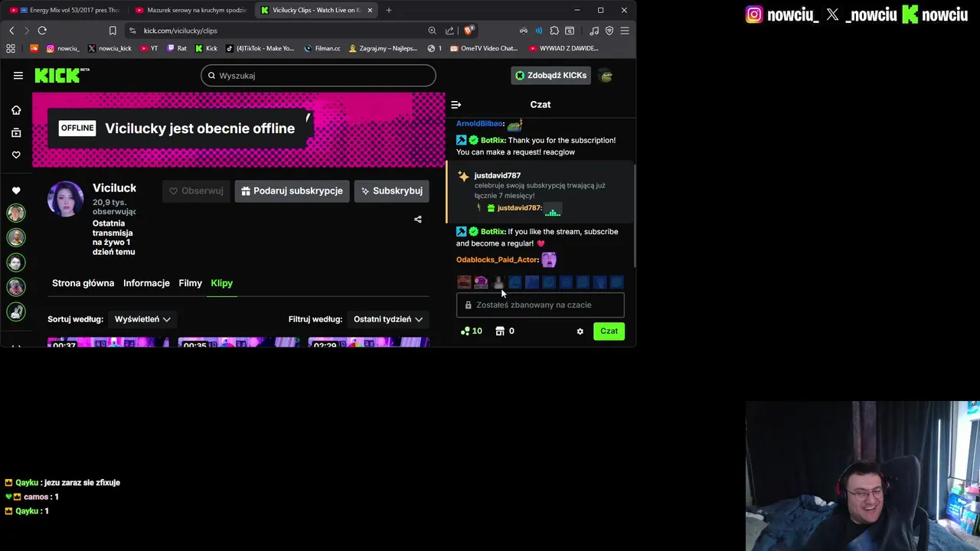The height and width of the screenshot is (551, 980).
Task: Click the Obserwuj follow button
Action: 196,191
